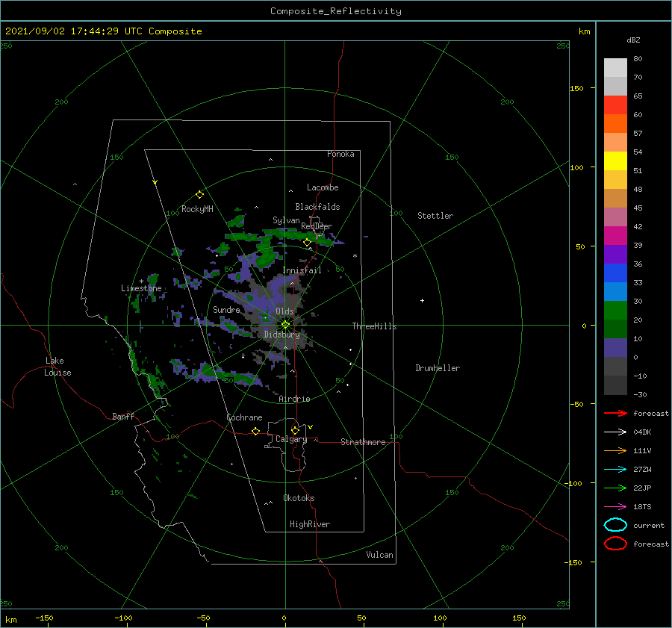
Task: Click the magenta 18TS arrow icon
Action: (615, 507)
